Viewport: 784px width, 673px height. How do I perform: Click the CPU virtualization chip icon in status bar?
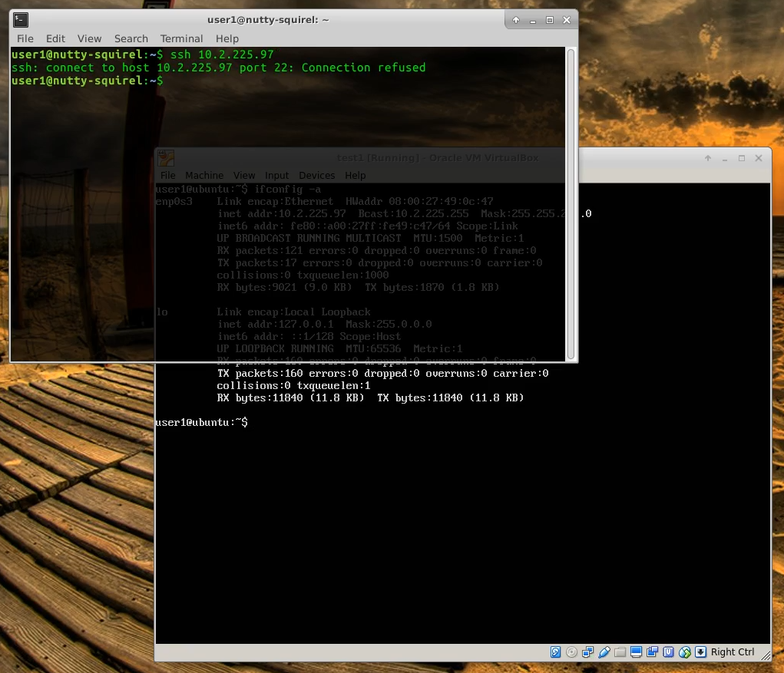[x=669, y=652]
